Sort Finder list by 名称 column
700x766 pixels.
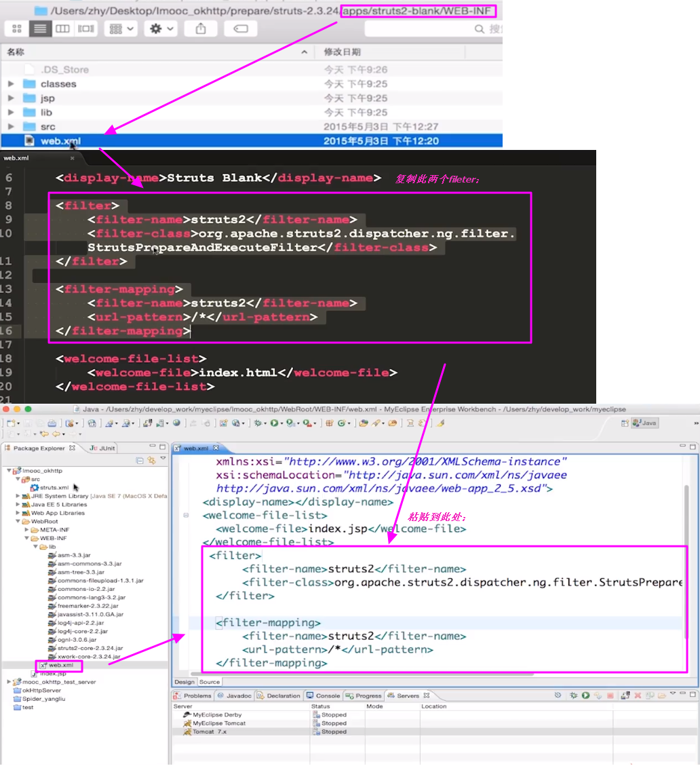(157, 52)
